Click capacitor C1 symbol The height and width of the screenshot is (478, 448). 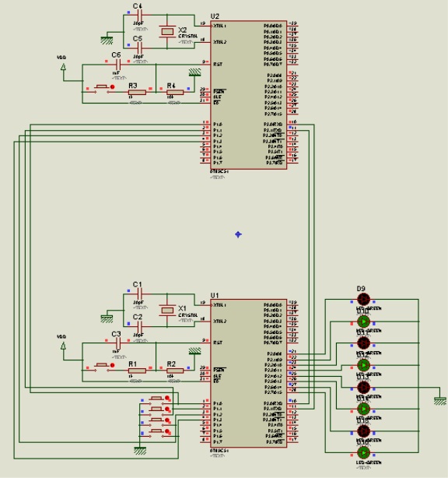pyautogui.click(x=139, y=294)
